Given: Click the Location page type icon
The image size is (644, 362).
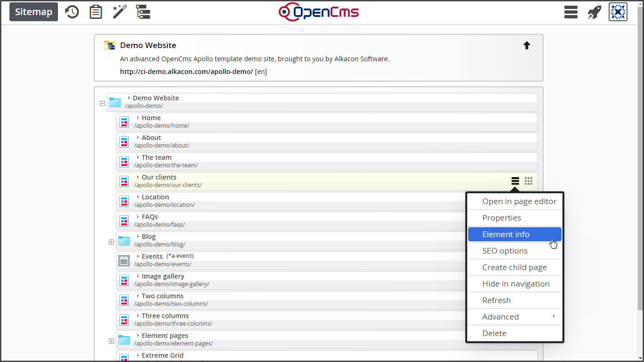Looking at the screenshot, I should 124,201.
